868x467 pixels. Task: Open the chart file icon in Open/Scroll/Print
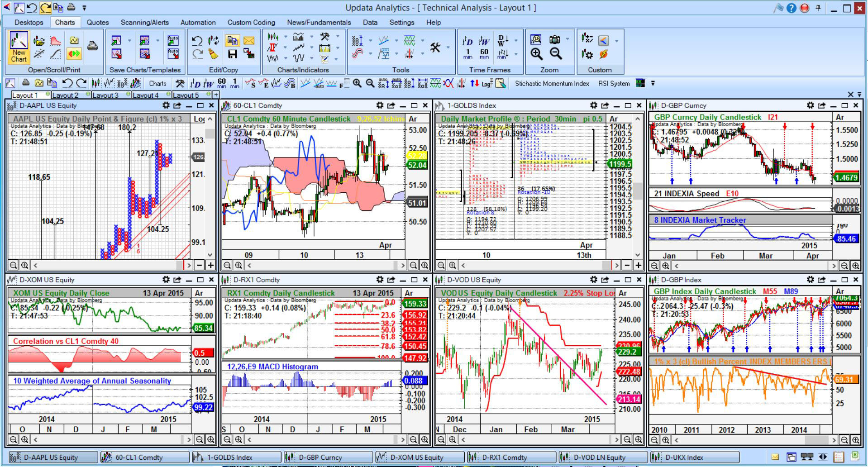coord(39,41)
